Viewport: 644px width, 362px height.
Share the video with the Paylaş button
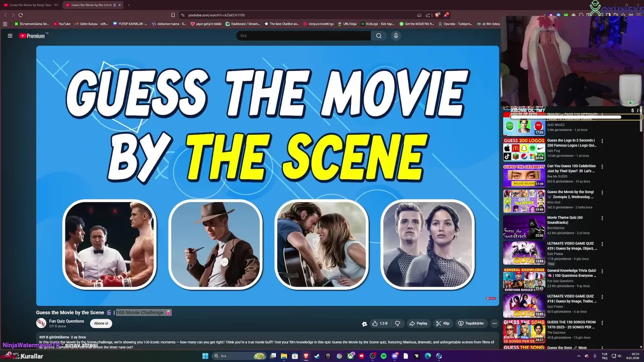418,323
